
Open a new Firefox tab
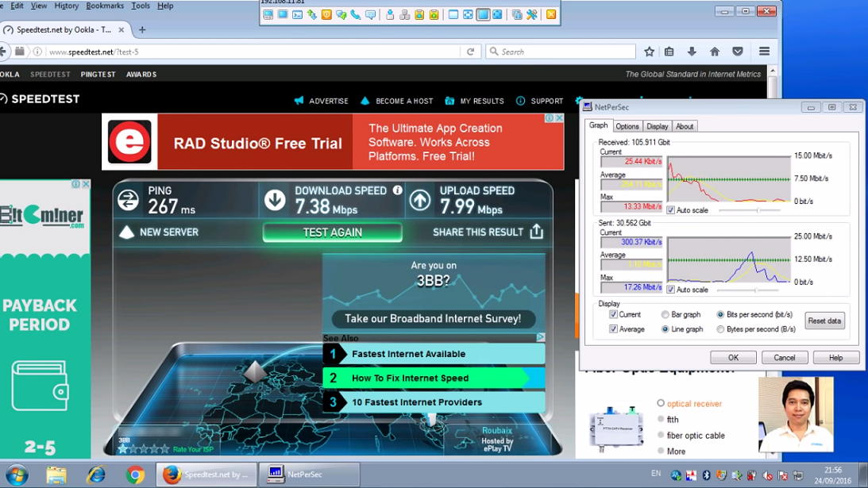pos(142,29)
